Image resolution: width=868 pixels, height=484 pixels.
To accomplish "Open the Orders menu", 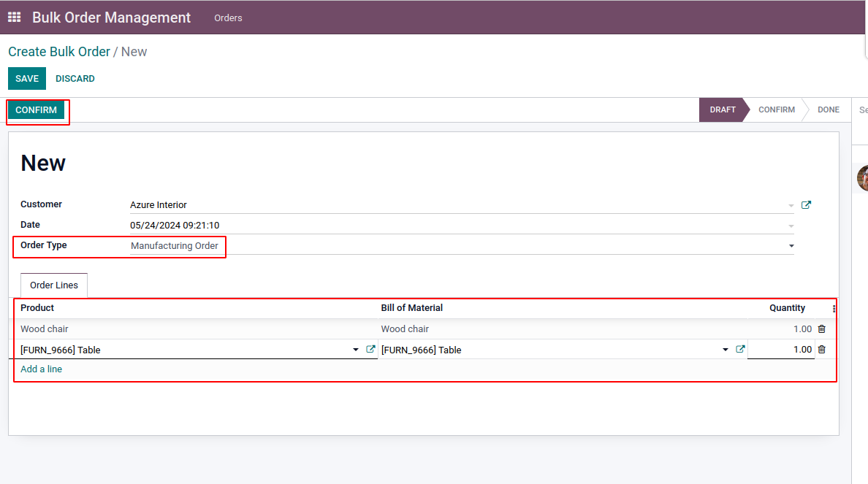I will [228, 18].
